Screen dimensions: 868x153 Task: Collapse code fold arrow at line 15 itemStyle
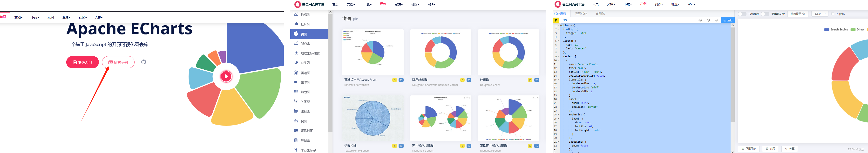pos(558,80)
